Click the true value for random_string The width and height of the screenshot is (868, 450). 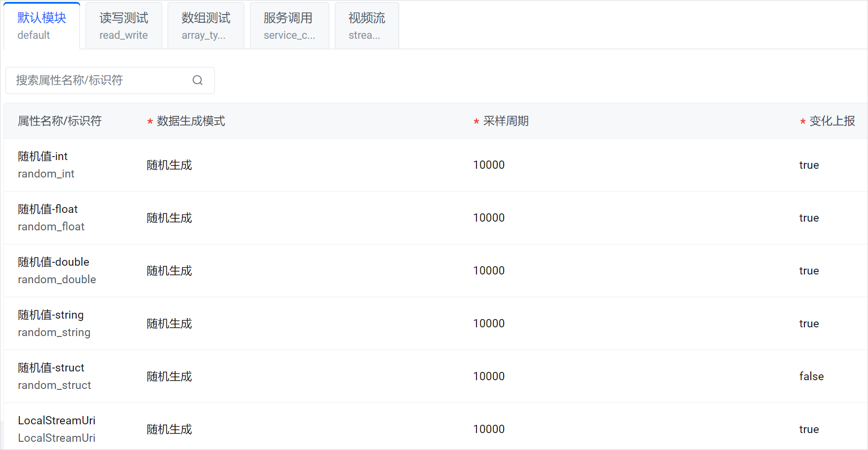809,323
